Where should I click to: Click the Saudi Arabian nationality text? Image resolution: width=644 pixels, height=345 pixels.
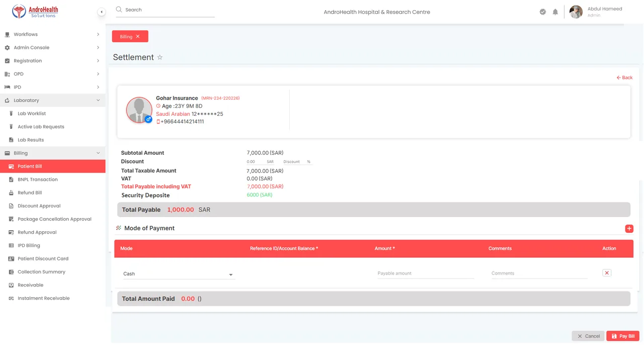click(x=173, y=114)
